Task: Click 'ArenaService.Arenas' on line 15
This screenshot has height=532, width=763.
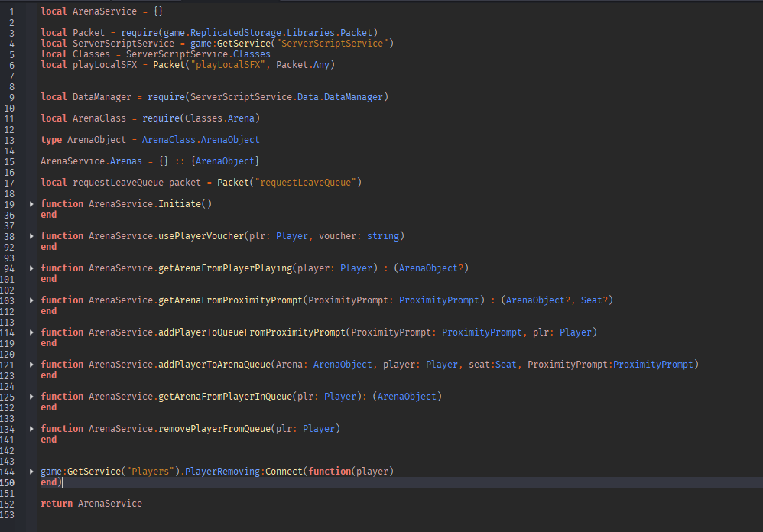Action: pyautogui.click(x=91, y=161)
